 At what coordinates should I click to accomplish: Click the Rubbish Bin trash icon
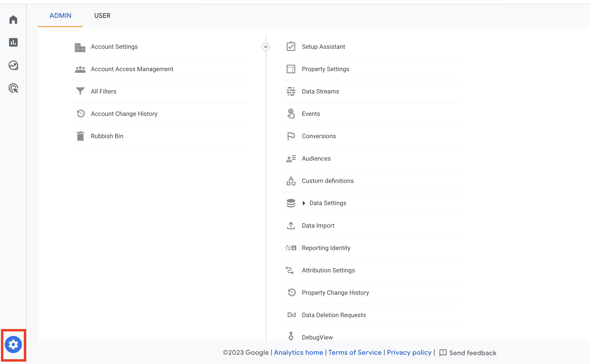(80, 136)
